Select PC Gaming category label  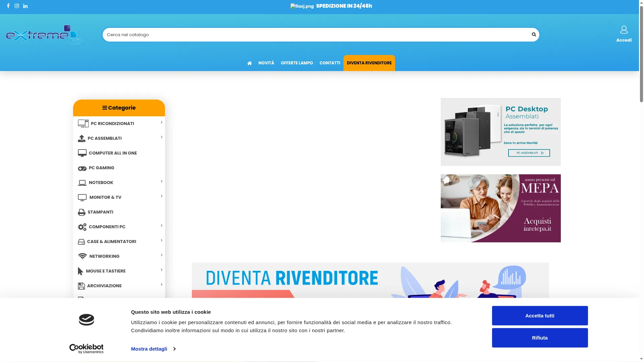[101, 168]
